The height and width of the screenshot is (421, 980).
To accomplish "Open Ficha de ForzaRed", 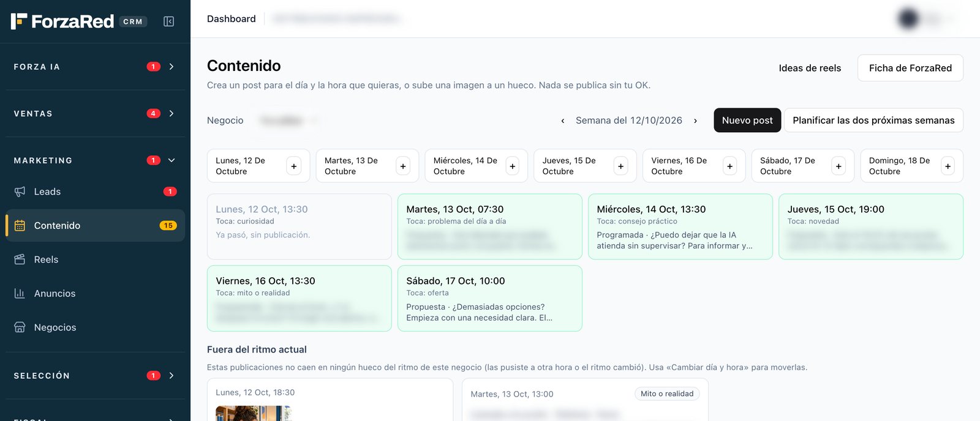I will [x=910, y=68].
